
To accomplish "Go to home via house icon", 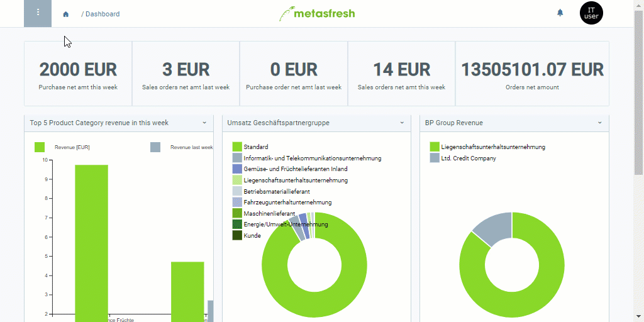I will [65, 14].
